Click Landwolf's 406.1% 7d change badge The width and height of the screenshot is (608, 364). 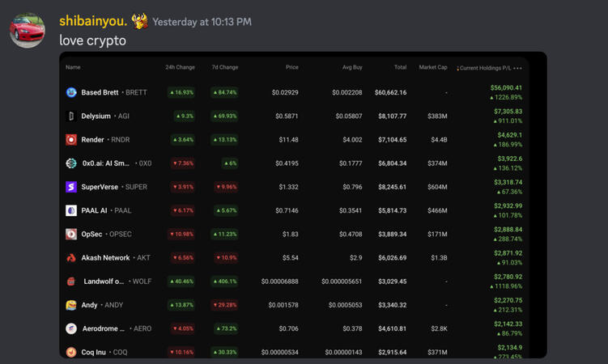pyautogui.click(x=224, y=281)
